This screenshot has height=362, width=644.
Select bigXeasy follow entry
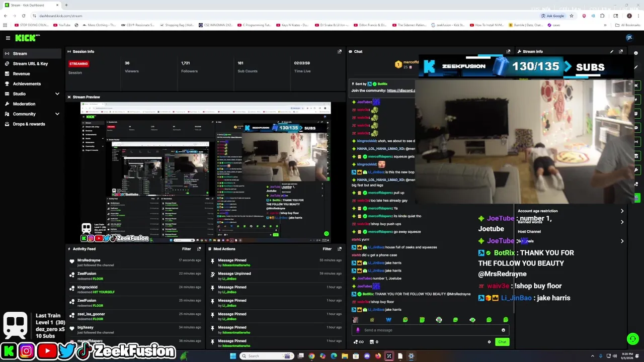[x=136, y=330]
